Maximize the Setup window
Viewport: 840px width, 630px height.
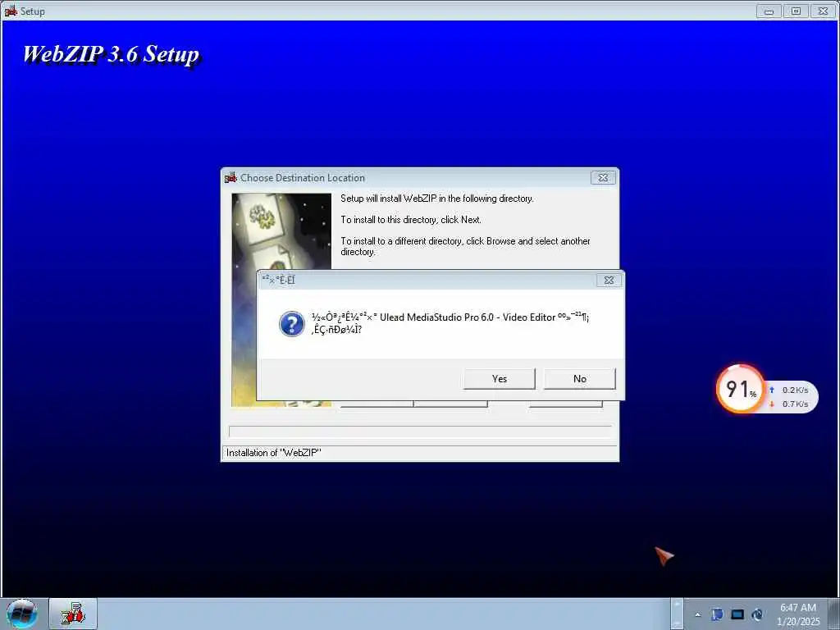(796, 11)
